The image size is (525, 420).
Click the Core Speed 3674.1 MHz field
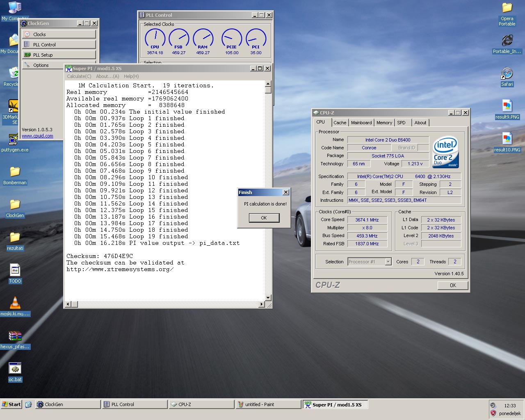click(367, 220)
